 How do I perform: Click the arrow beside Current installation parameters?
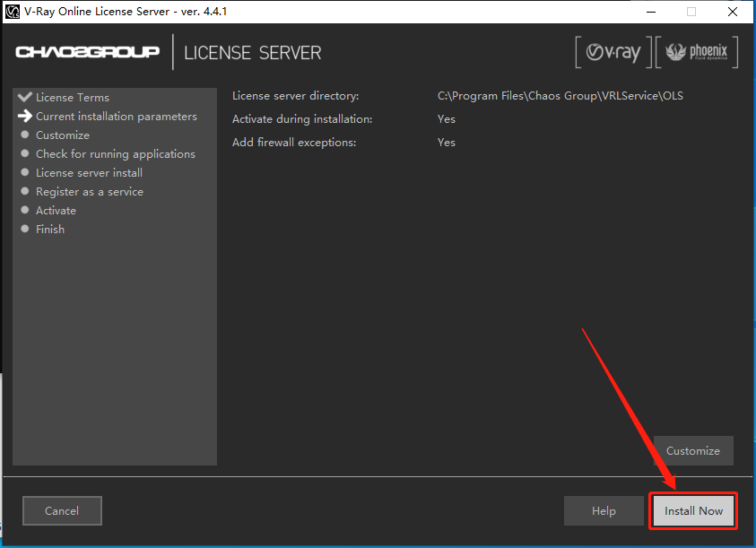[24, 116]
